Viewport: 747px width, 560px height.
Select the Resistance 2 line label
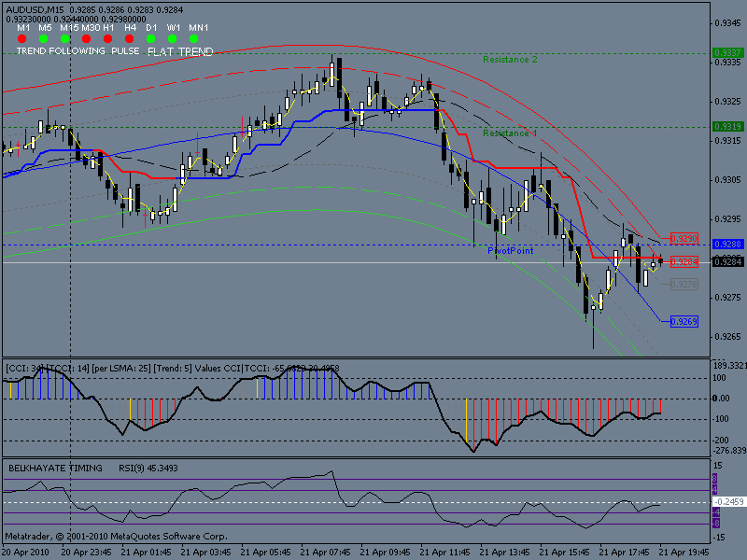point(510,60)
